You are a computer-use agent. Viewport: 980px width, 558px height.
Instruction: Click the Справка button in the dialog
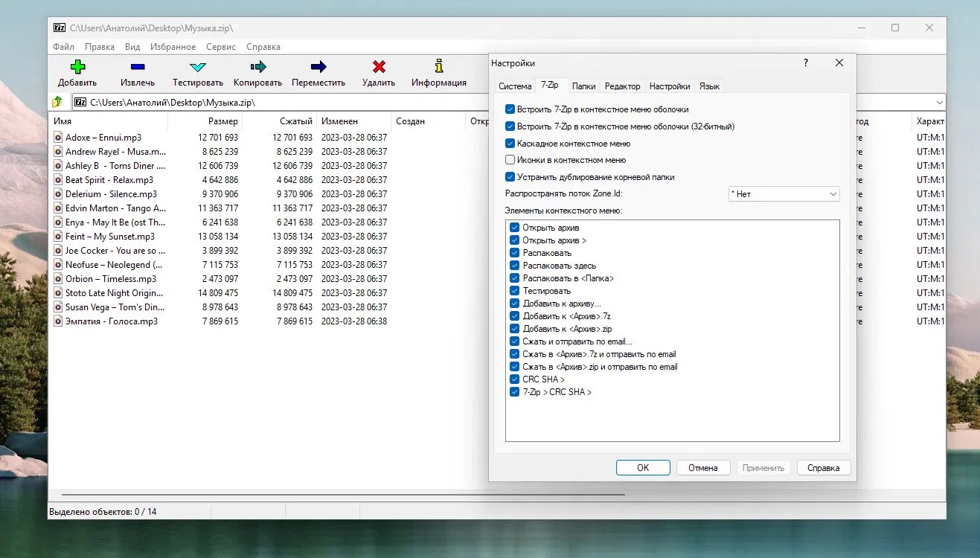[824, 468]
